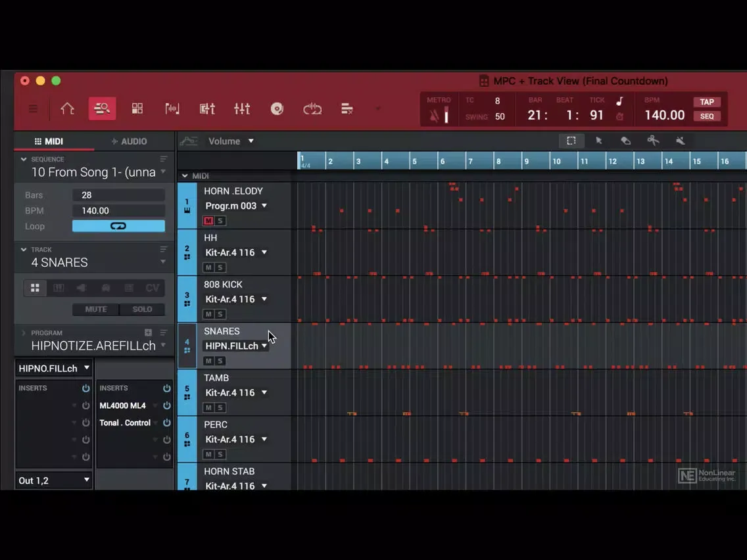Screen dimensions: 747x560
Task: Open the HIPNOTIZE.AREFILLch program dropdown
Action: click(163, 345)
